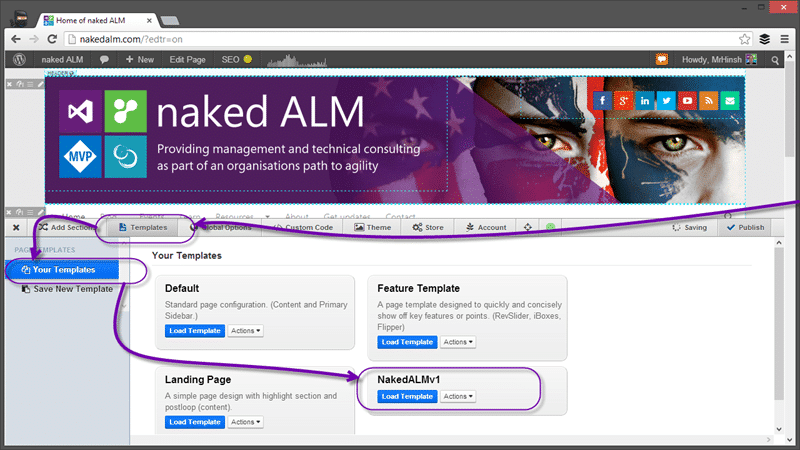Screen dimensions: 800x450
Task: Click the Visual Studio logo tile
Action: pos(80,111)
